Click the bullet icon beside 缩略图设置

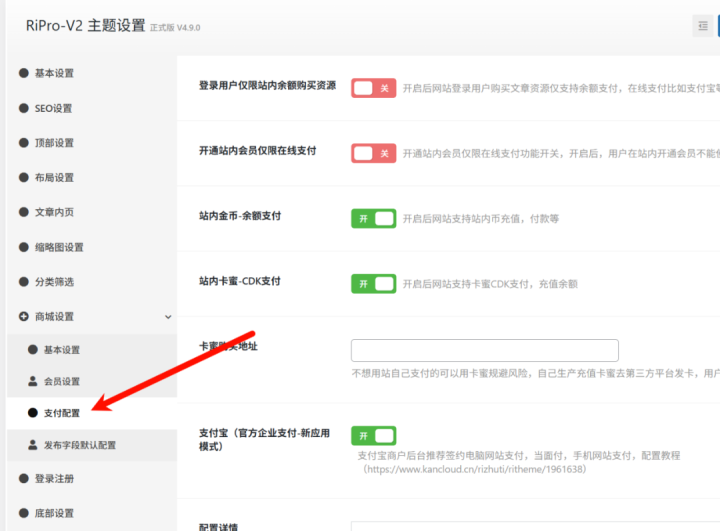click(x=24, y=247)
